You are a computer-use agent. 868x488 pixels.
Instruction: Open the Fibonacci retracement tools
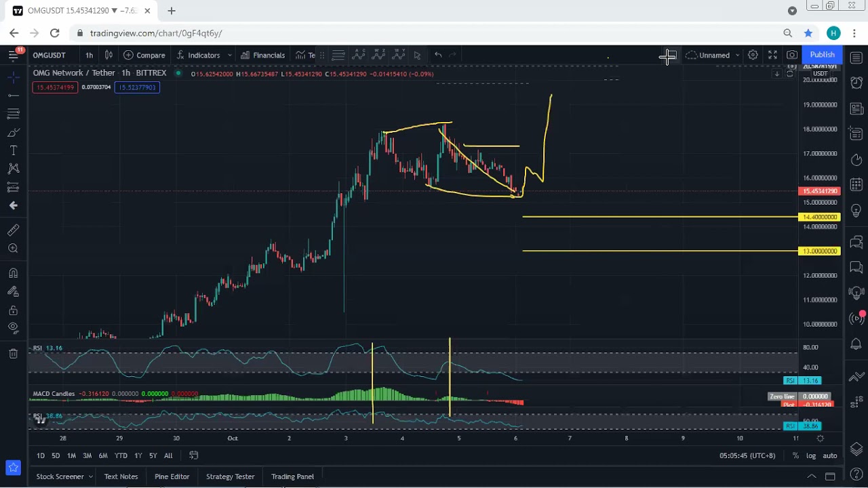[13, 114]
